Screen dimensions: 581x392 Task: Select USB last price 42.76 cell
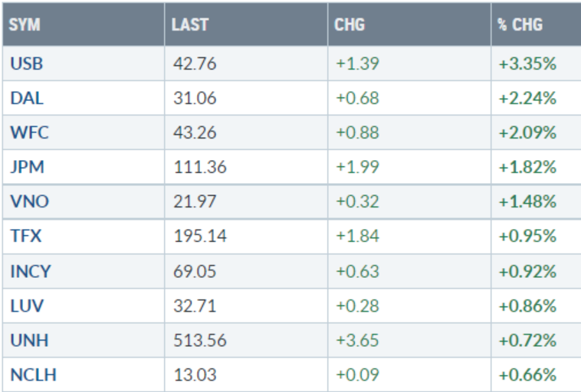(195, 64)
